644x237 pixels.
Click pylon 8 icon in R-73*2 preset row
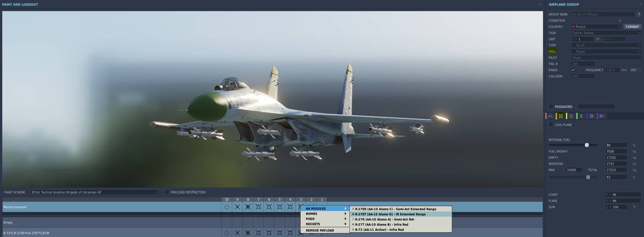(248, 233)
